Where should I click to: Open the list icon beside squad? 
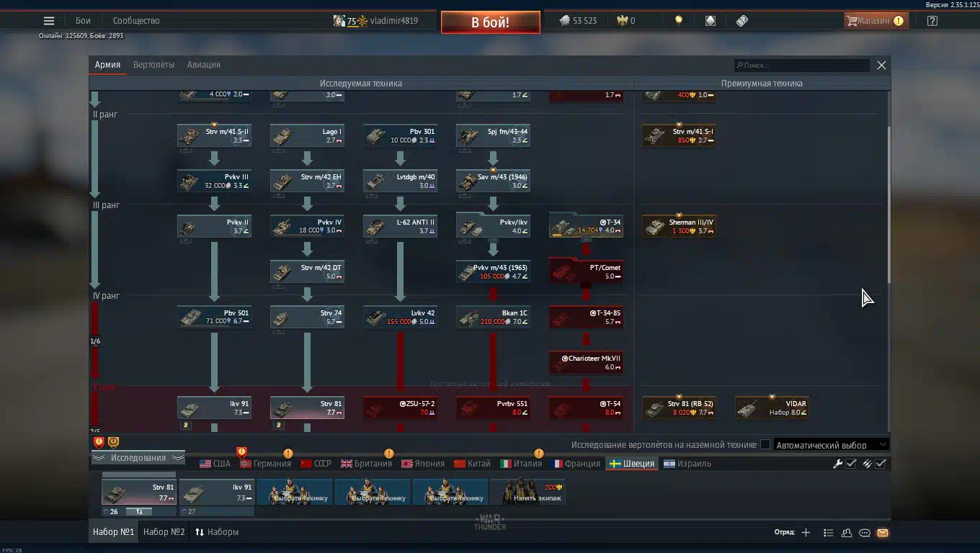829,533
